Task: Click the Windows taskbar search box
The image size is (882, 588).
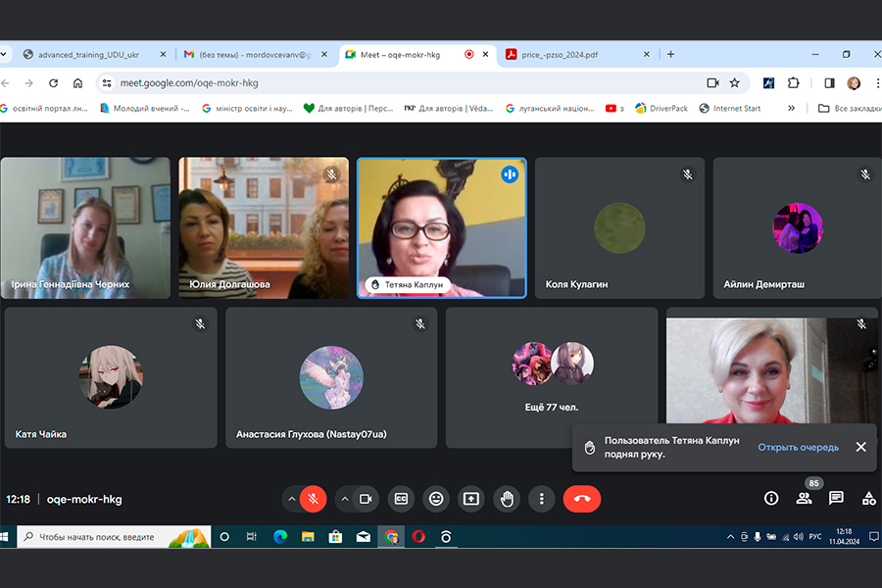Action: click(x=115, y=537)
